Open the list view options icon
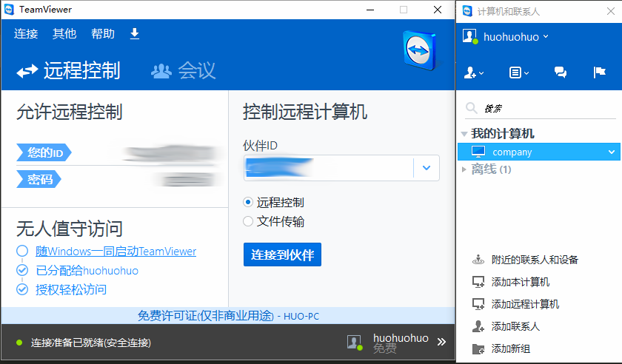The image size is (622, 364). pos(518,73)
